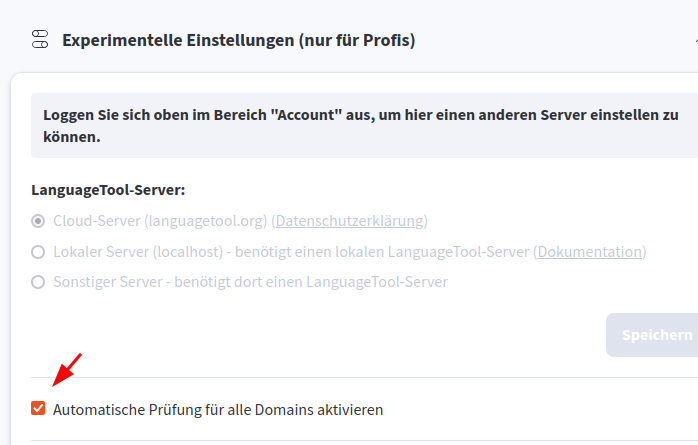Image resolution: width=698 pixels, height=445 pixels.
Task: Click the 'Experimentelle Einstellungen (nur für Profis)' heading
Action: coord(239,40)
